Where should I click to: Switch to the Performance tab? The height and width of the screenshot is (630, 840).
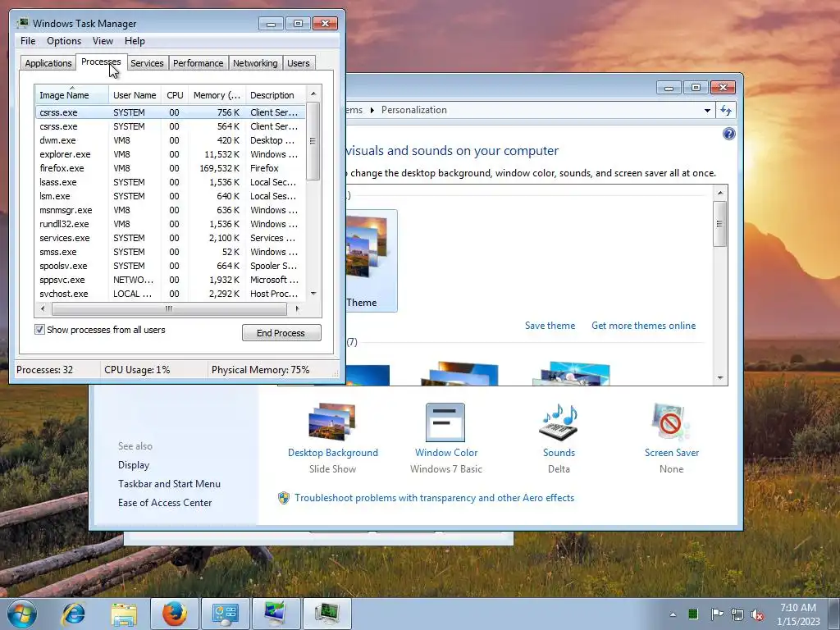198,63
